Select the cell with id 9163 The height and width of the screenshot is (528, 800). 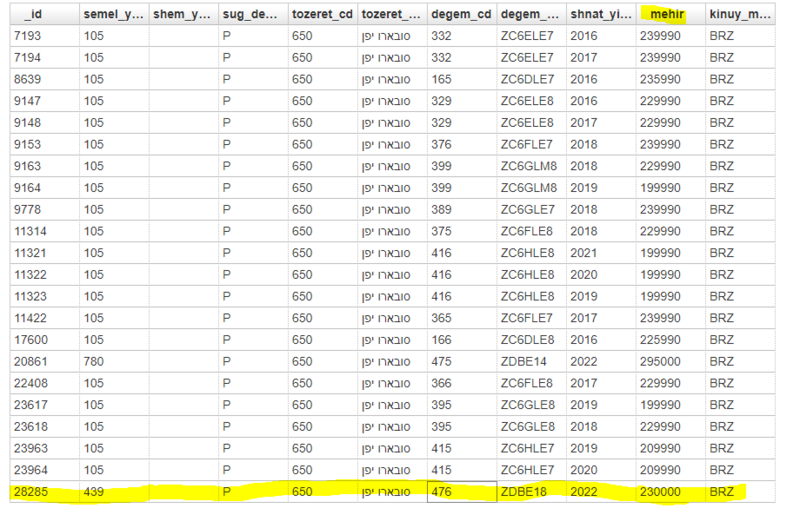point(44,166)
